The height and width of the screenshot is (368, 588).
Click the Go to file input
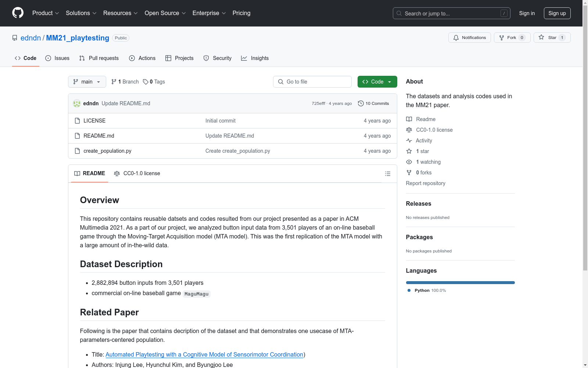click(312, 82)
